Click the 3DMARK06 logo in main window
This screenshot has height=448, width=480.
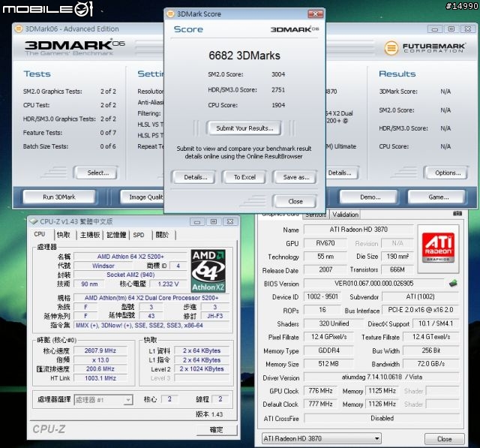pyautogui.click(x=75, y=47)
